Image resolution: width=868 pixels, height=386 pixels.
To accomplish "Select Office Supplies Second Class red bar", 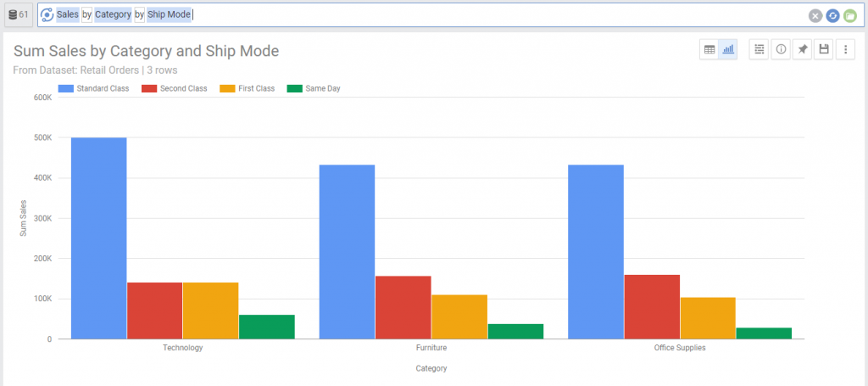I will (652, 307).
